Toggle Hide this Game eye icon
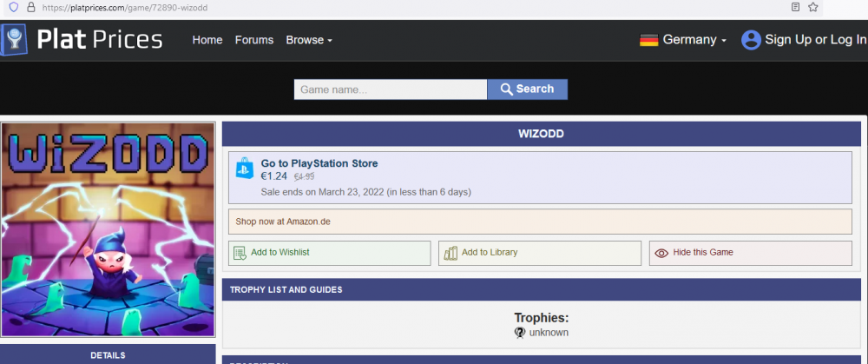 click(661, 253)
